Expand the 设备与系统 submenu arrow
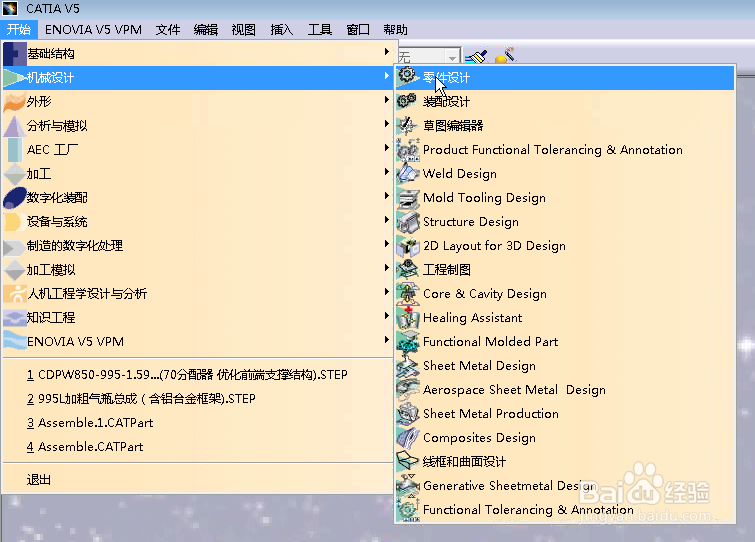The width and height of the screenshot is (755, 542). click(x=387, y=219)
